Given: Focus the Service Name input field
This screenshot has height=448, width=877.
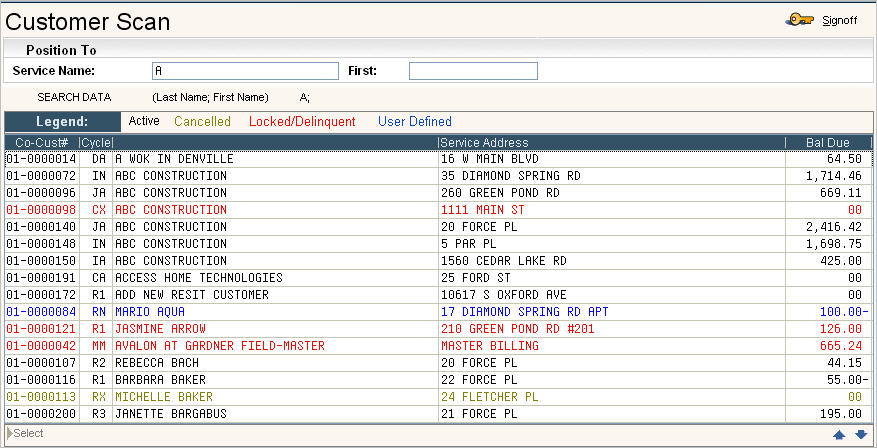Looking at the screenshot, I should click(x=246, y=71).
